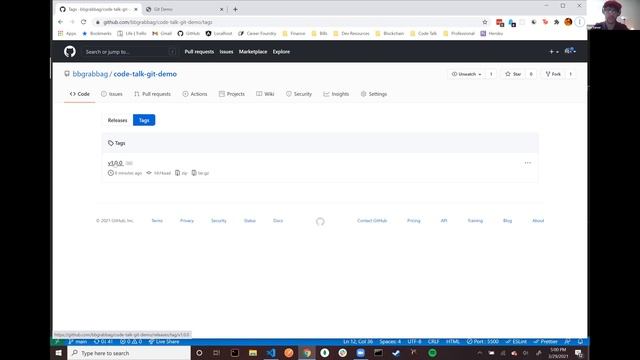
Task: Click the browser back arrow
Action: coord(60,22)
